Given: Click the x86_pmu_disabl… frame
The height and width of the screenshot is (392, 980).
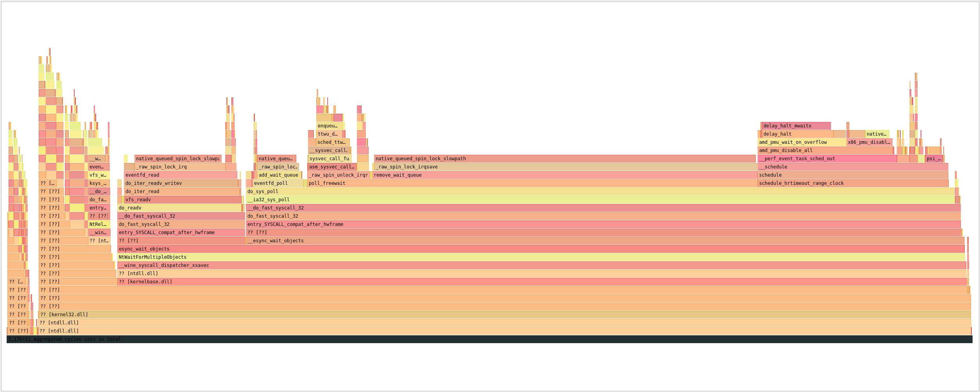Looking at the screenshot, I should coord(869,142).
